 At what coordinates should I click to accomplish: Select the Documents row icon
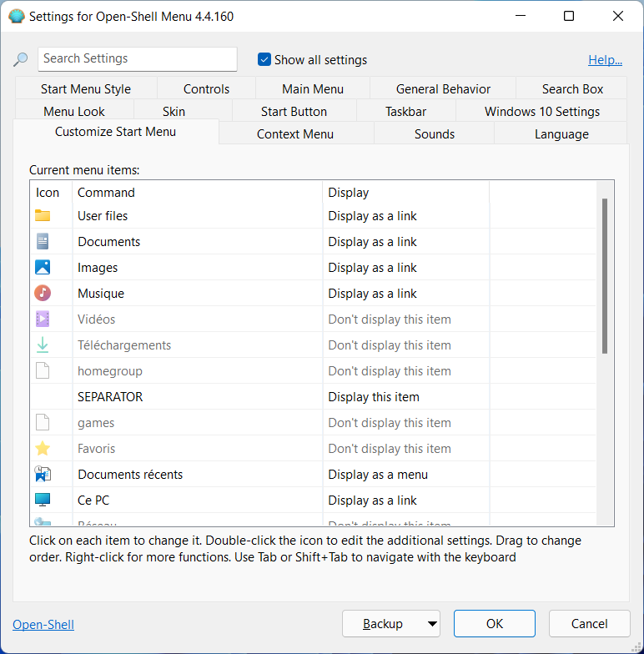point(43,242)
